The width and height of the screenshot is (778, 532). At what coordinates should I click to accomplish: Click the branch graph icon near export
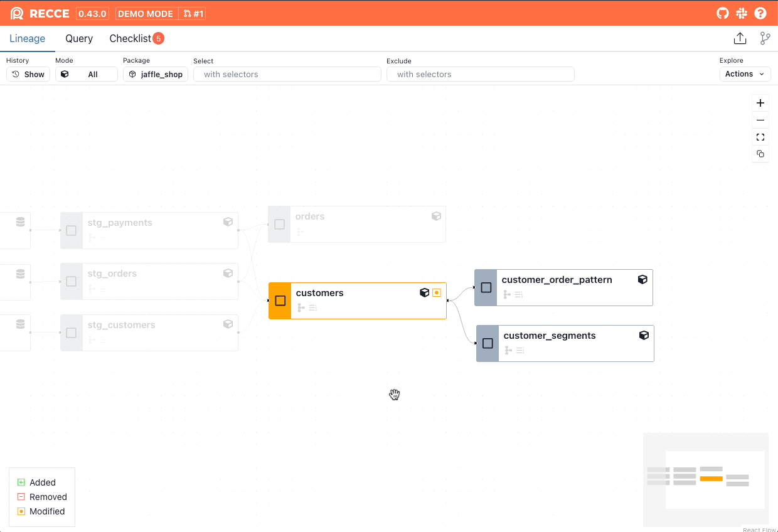765,38
